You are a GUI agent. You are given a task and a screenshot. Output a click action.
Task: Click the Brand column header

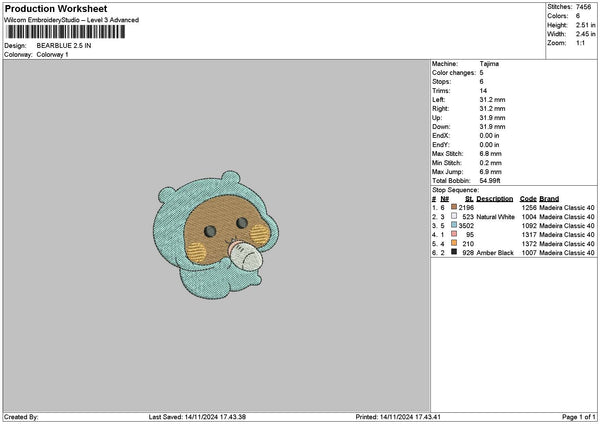(x=551, y=198)
